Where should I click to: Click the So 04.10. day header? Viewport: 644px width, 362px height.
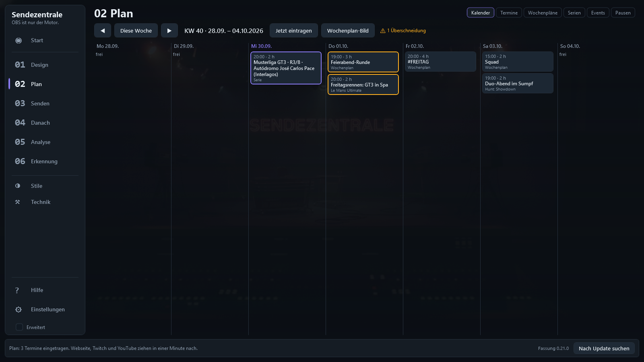click(570, 46)
